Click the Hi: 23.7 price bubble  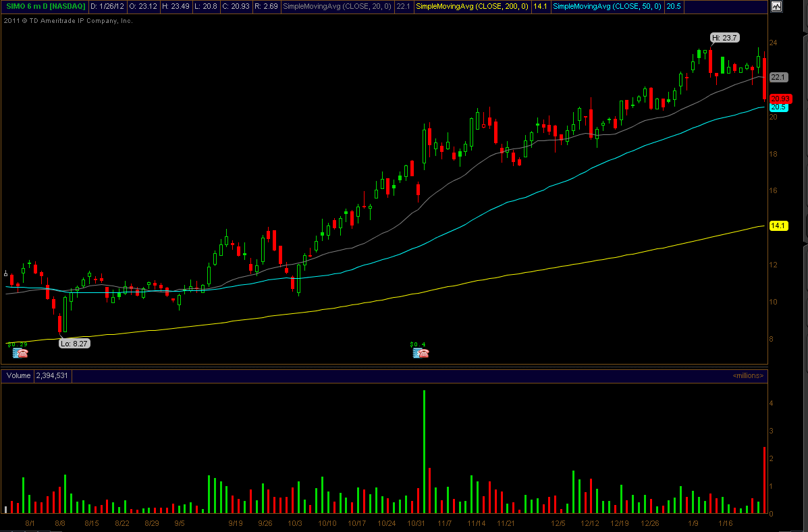725,38
